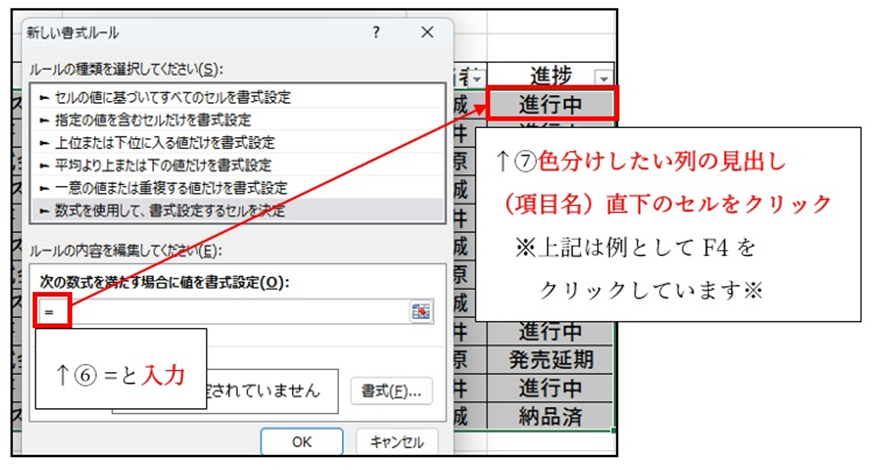The image size is (886, 470).
Task: Select rule 指定の値を含むセルだけを書式設定
Action: coord(158,120)
